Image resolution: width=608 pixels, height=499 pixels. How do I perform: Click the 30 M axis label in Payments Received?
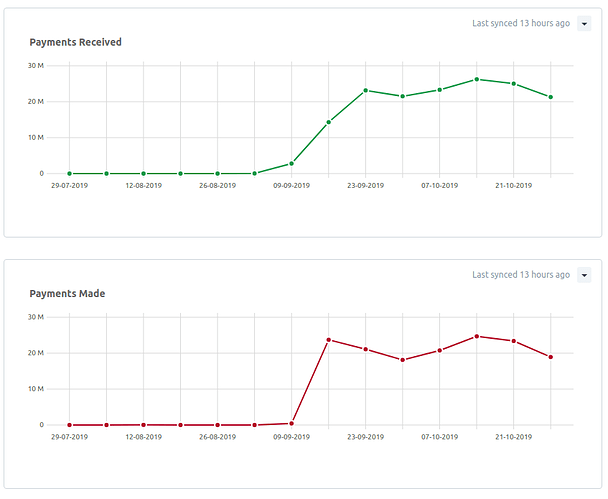pos(36,66)
